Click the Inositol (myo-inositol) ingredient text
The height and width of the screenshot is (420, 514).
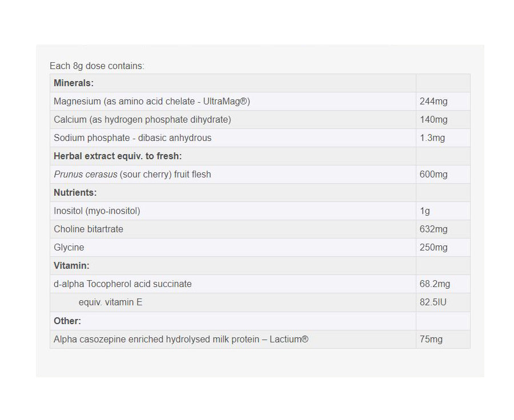coord(97,211)
